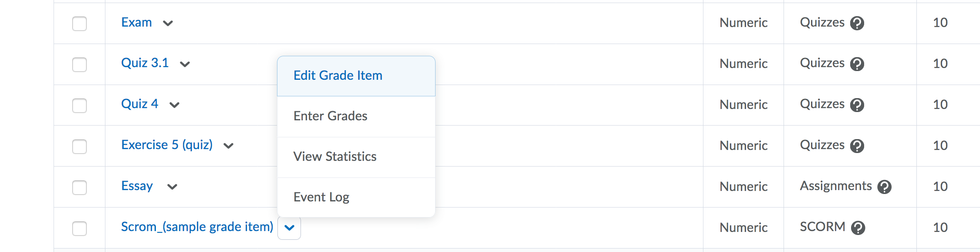Click help icon beside Quizzes in Exam row

point(857,23)
